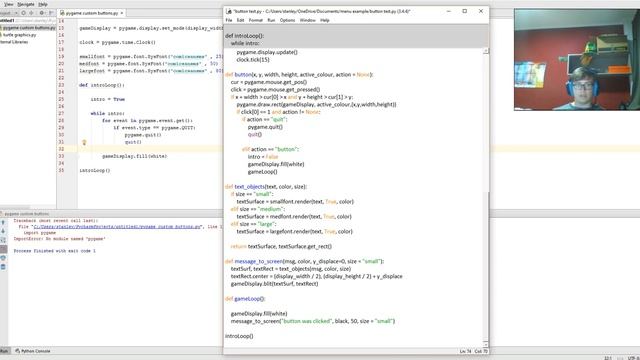Viewport: 640px width, 360px height.
Task: Click the intention lightbulb in the gutter
Action: pos(84,142)
